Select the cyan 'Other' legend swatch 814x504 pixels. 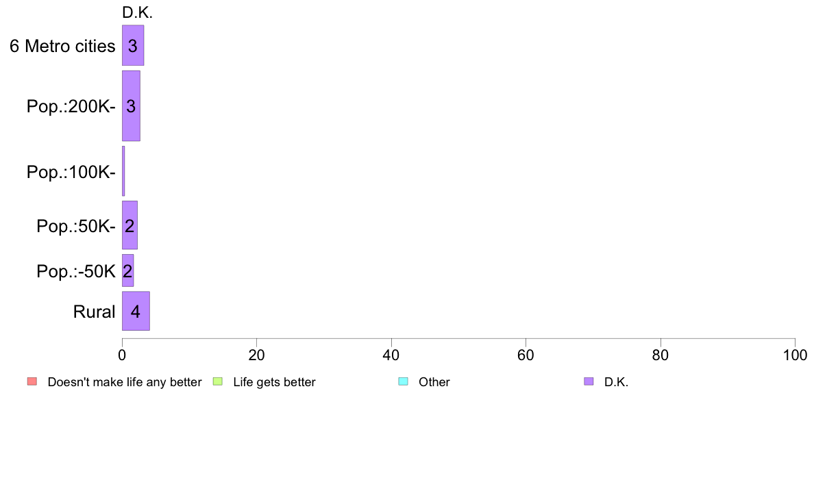pos(403,381)
